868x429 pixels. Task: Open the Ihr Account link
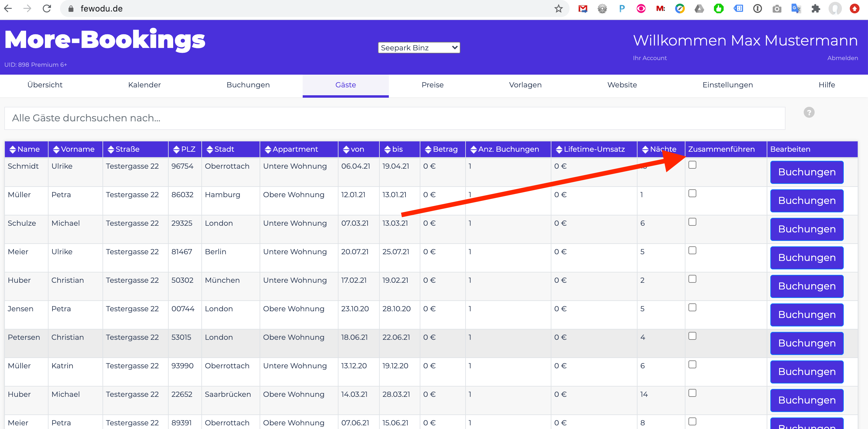[x=649, y=58]
